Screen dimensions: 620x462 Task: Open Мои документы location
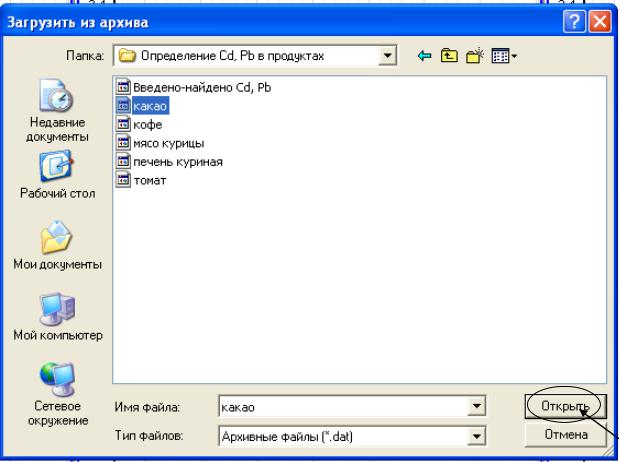[x=57, y=245]
